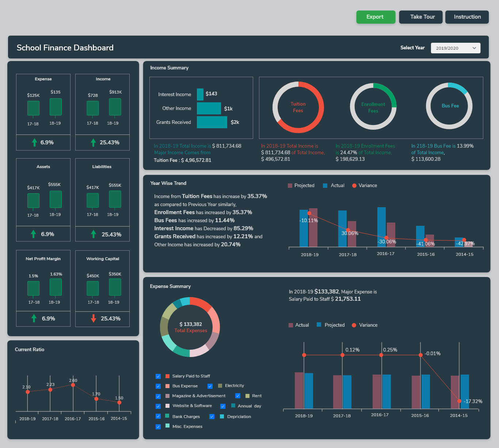Uncheck the Rent checkbox
The width and height of the screenshot is (499, 448).
tap(238, 396)
